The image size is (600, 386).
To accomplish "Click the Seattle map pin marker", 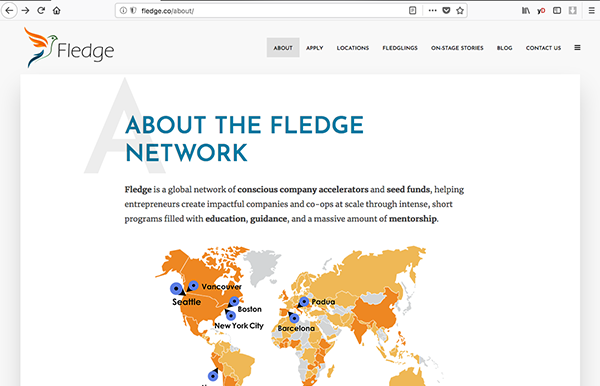I will pyautogui.click(x=176, y=289).
